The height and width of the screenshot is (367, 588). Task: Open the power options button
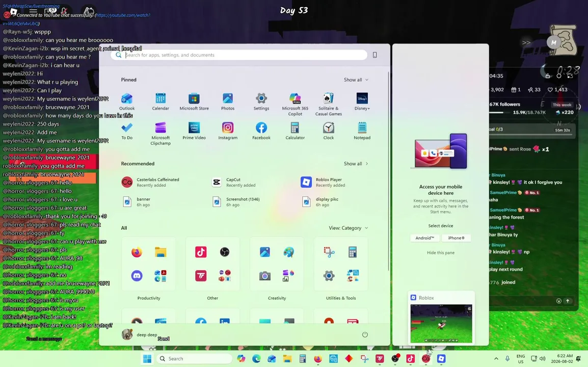[365, 334]
